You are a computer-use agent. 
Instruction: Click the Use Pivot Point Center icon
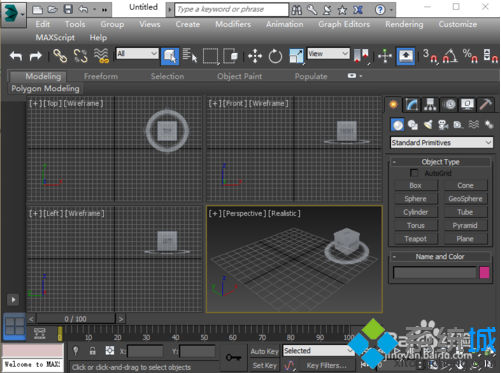[361, 55]
